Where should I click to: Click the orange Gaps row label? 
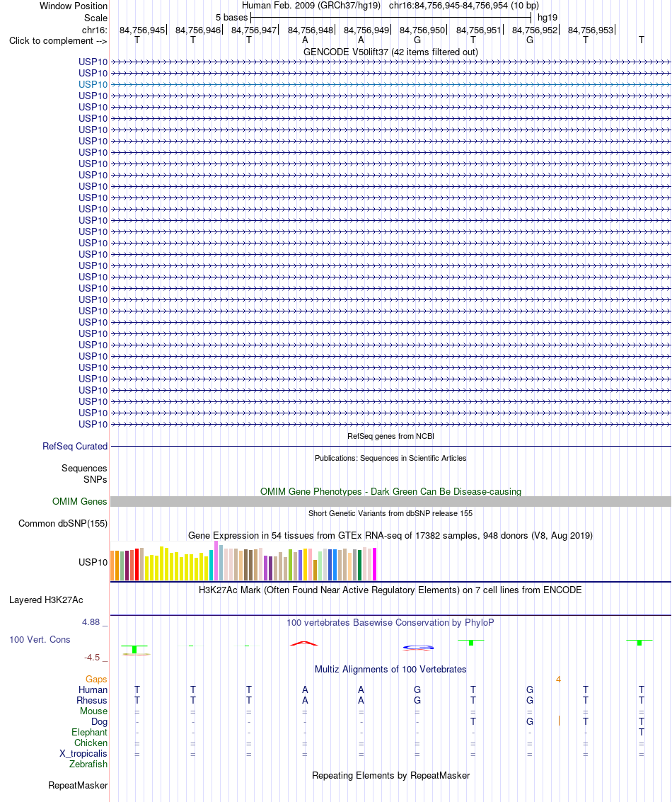[96, 680]
